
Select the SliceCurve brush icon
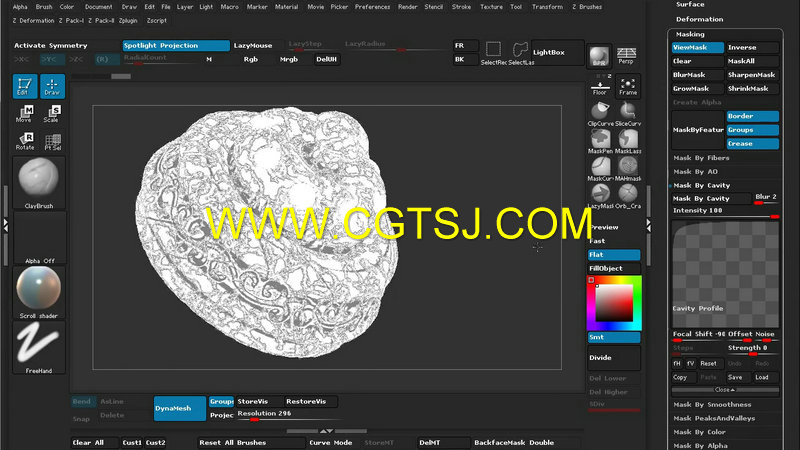click(x=628, y=114)
